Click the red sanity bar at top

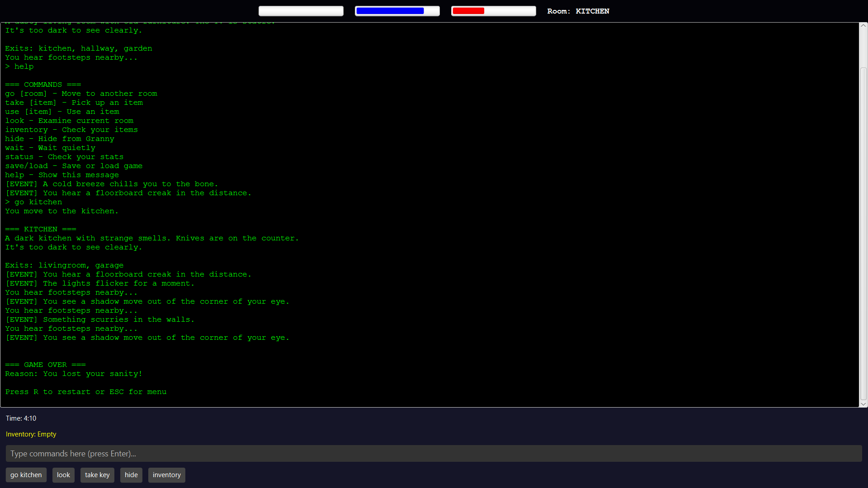coord(493,11)
